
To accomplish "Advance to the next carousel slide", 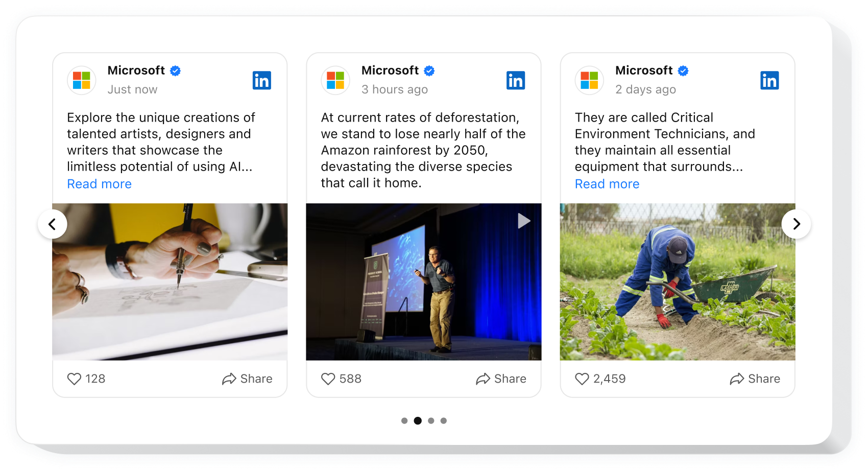I will coord(797,224).
